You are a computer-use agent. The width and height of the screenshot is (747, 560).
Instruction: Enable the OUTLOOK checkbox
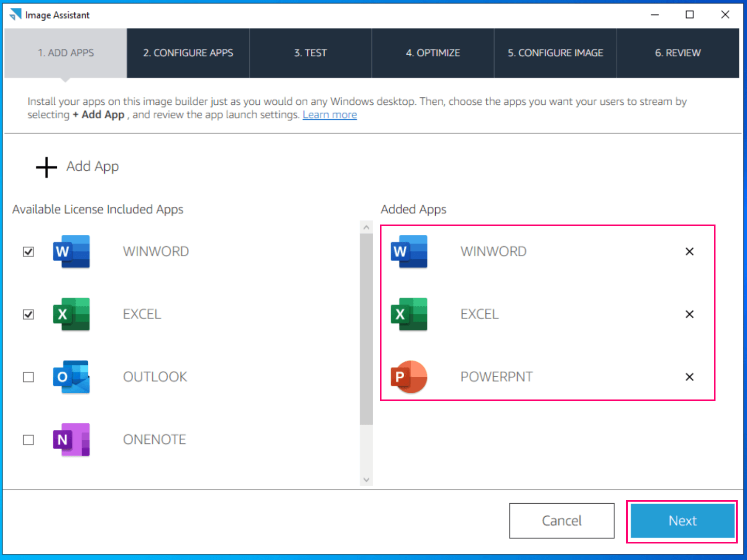click(x=28, y=377)
